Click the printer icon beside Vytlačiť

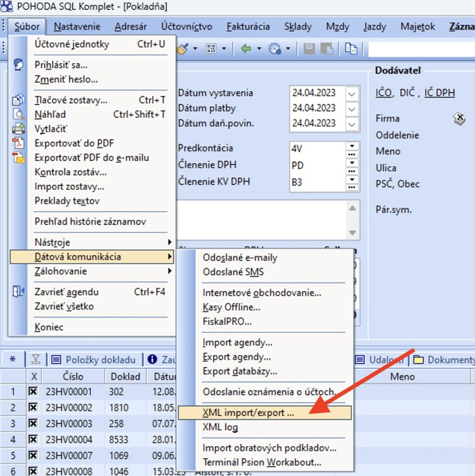click(x=19, y=129)
